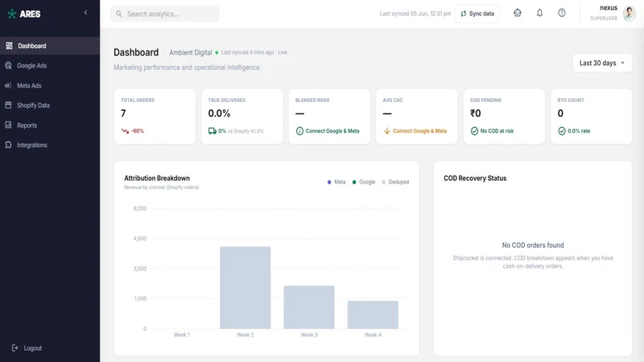Click the Meta purple legend dot
This screenshot has width=644, height=362.
[329, 183]
